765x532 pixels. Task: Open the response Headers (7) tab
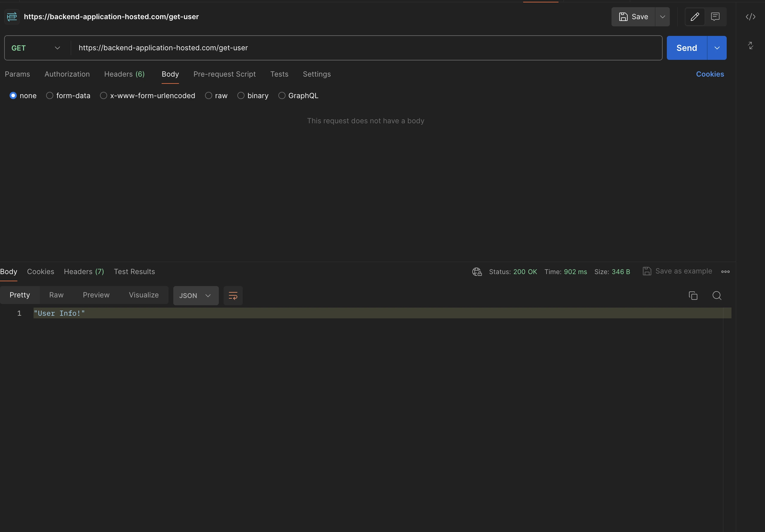84,272
